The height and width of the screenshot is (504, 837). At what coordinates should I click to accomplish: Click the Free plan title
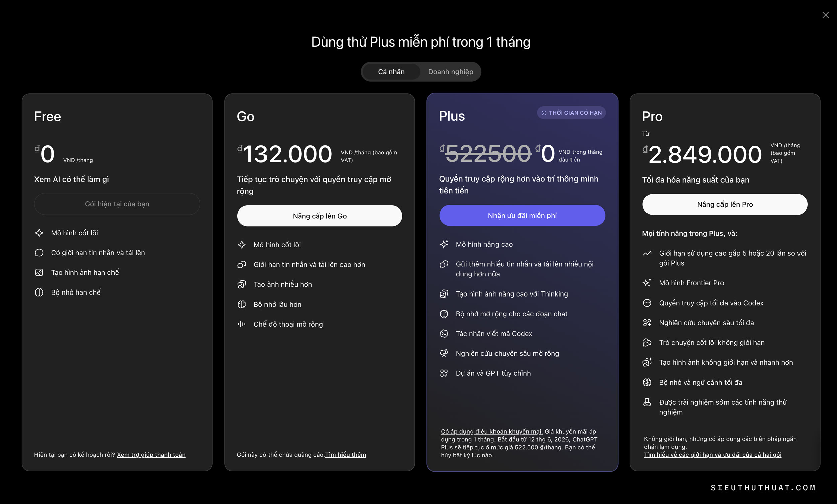tap(48, 116)
